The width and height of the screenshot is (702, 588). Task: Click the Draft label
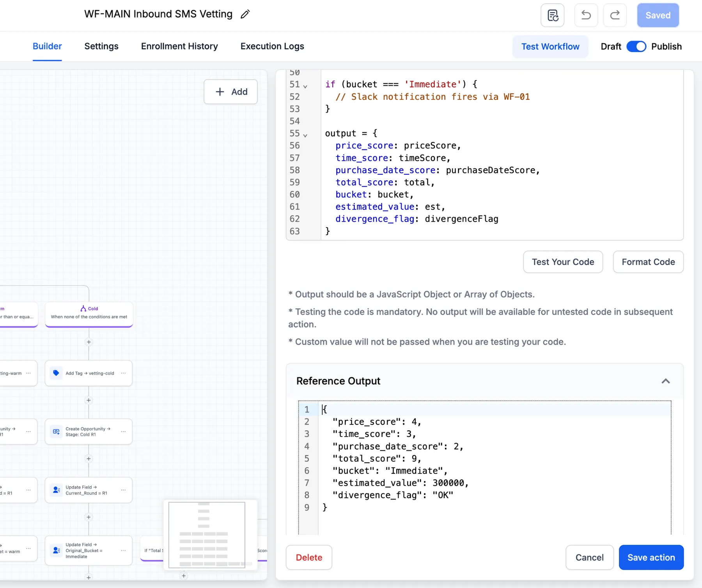coord(611,46)
